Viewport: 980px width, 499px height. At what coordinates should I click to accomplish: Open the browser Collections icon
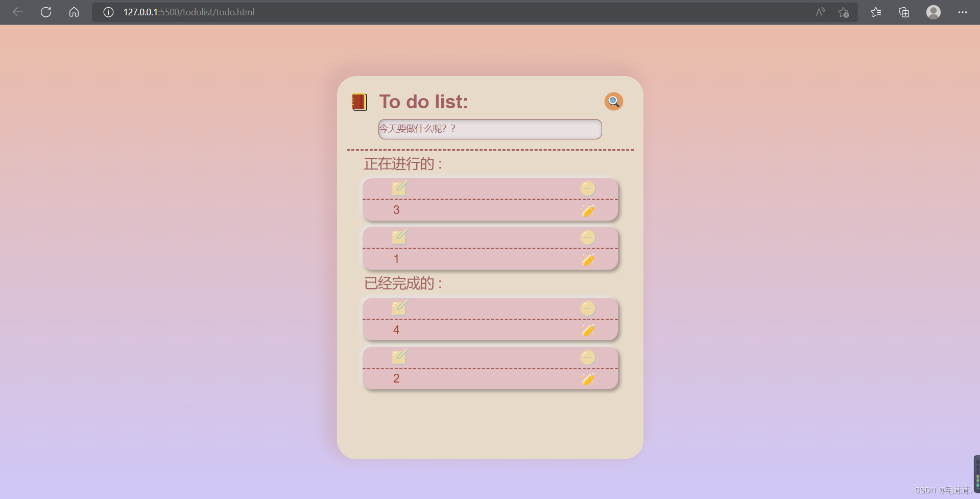(x=904, y=12)
